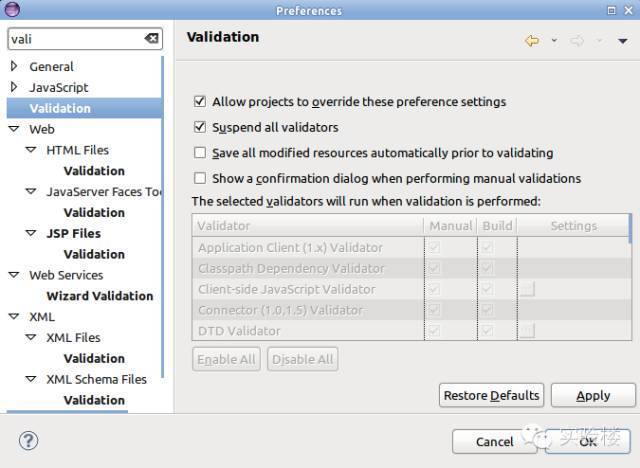The height and width of the screenshot is (468, 640).
Task: Expand the JavaScript tree node
Action: coord(14,87)
